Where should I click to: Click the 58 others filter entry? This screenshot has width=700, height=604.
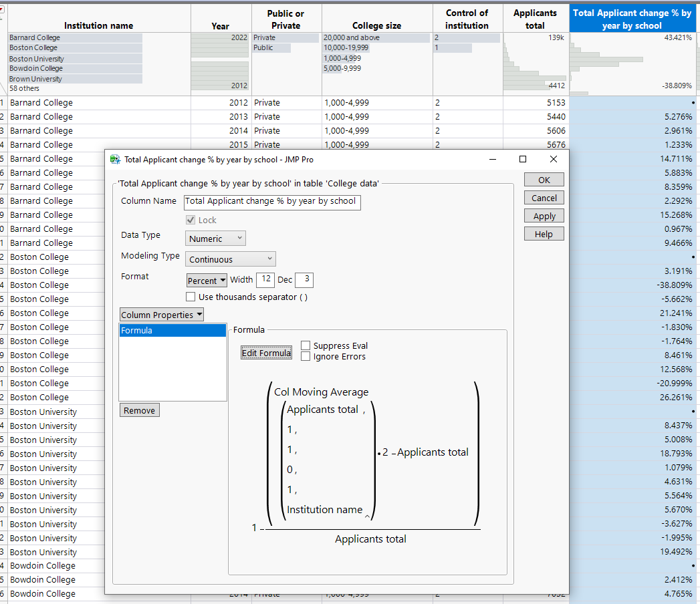[x=25, y=88]
